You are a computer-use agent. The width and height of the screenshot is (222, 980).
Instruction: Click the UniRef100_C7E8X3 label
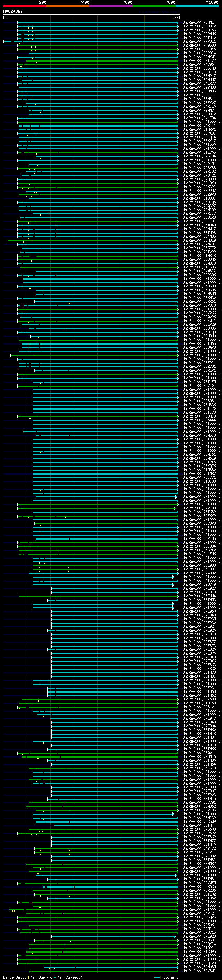(x=199, y=665)
